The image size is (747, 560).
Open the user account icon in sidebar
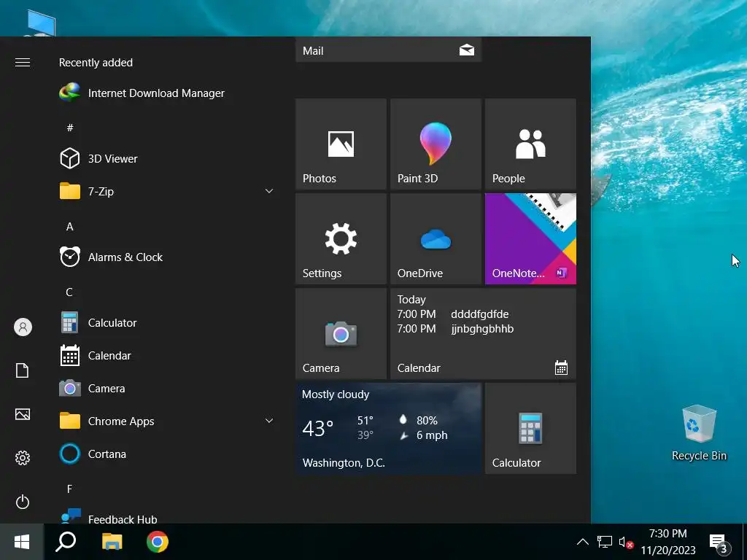(x=23, y=327)
